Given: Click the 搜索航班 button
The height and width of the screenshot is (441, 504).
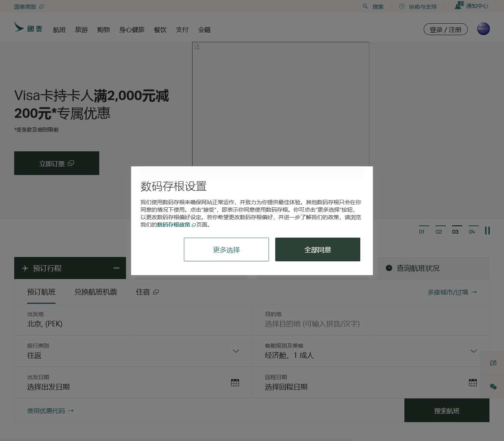Looking at the screenshot, I should 447,411.
